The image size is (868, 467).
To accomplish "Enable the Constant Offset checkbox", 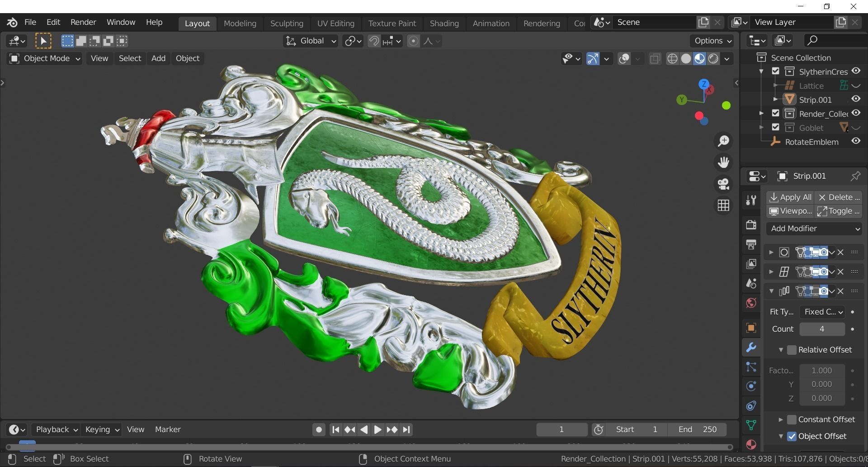I will point(792,419).
